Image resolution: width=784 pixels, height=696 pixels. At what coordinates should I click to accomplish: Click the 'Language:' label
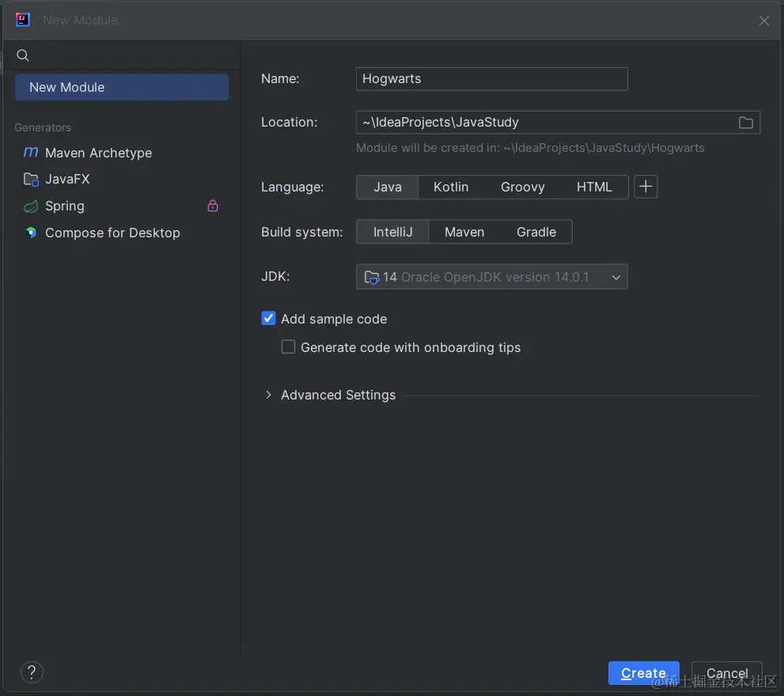click(293, 187)
